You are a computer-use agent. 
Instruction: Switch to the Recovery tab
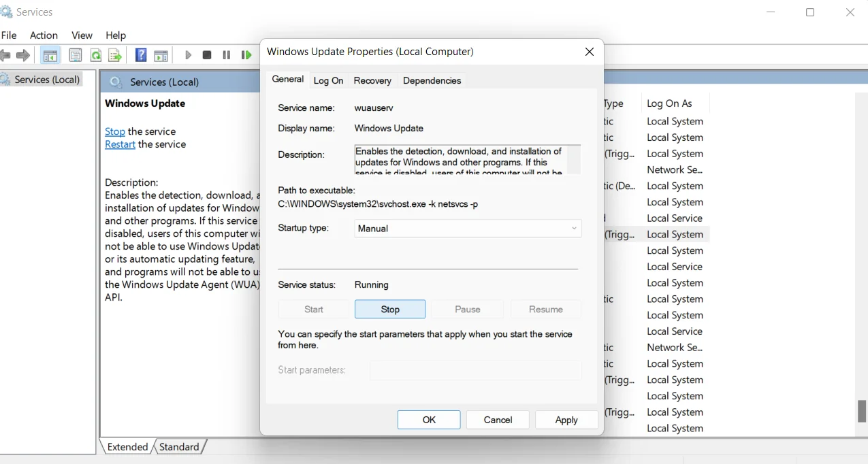click(372, 81)
